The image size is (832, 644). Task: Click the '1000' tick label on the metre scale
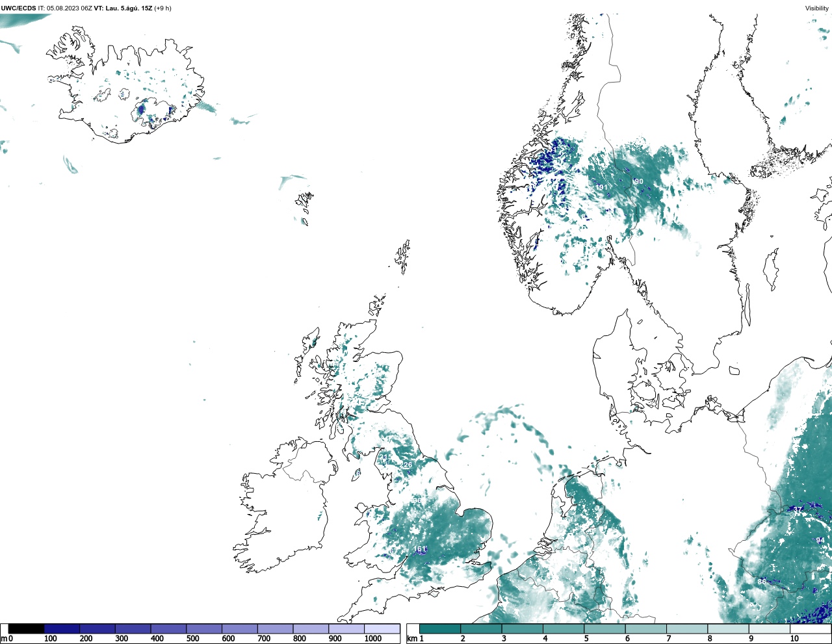coord(373,639)
